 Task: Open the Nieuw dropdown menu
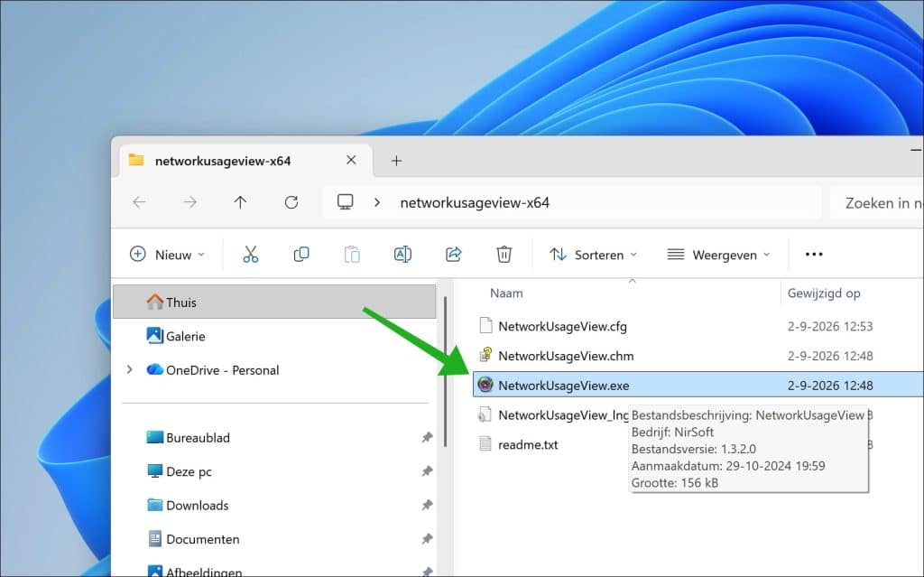[x=167, y=255]
